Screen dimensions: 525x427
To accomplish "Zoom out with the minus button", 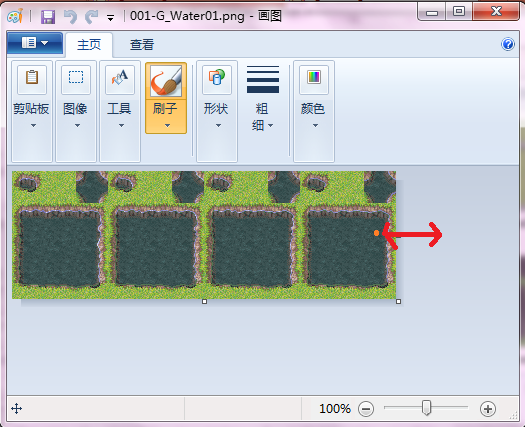I will 366,409.
